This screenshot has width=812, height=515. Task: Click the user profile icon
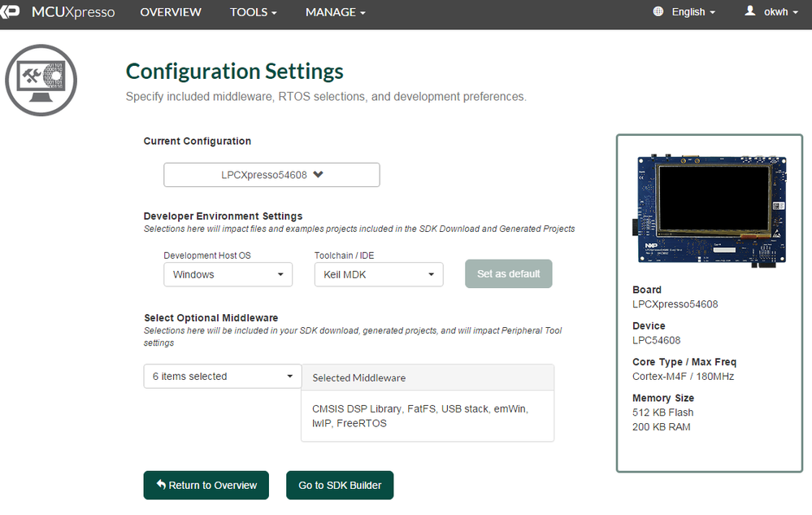click(750, 11)
